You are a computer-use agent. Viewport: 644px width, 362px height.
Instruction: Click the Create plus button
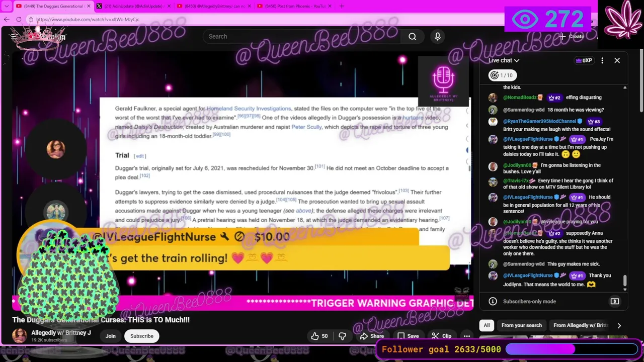[x=572, y=36]
